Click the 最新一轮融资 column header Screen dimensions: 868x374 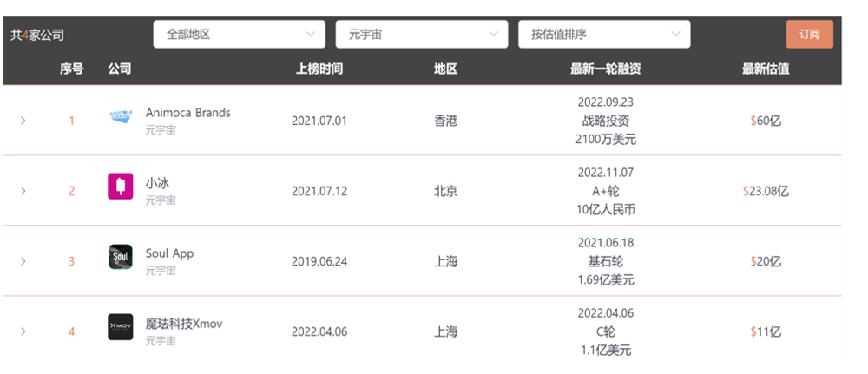(x=606, y=69)
